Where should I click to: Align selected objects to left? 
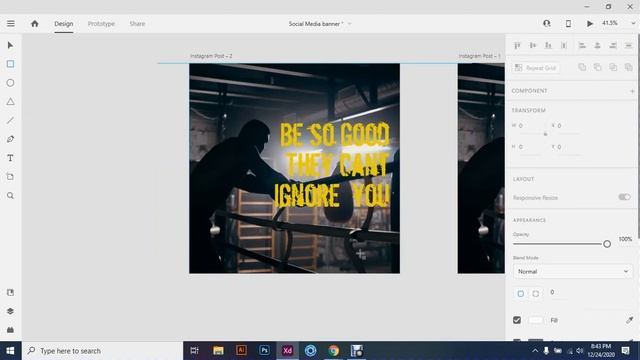[x=582, y=45]
